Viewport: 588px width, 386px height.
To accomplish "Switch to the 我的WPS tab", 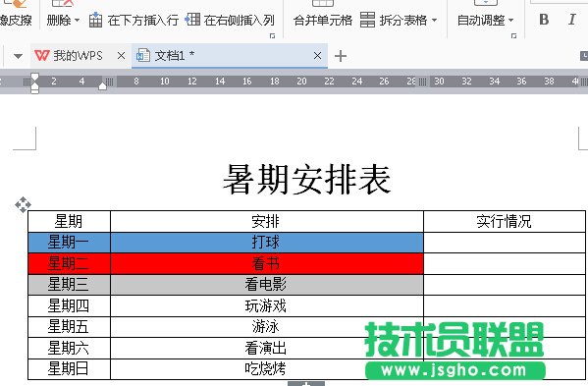I will (78, 56).
